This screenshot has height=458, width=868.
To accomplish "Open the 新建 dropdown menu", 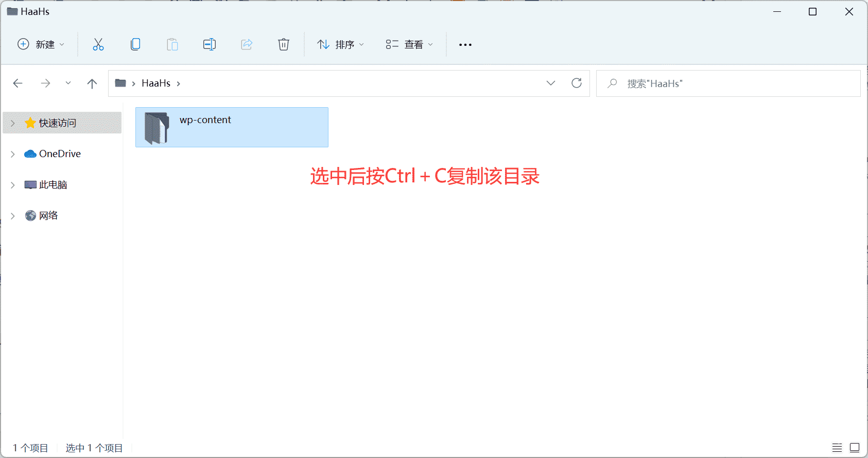I will (x=41, y=45).
